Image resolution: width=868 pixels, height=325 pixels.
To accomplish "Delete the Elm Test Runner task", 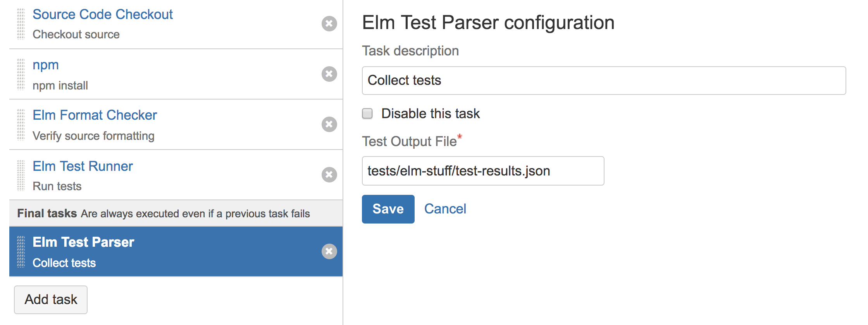I will [x=329, y=175].
